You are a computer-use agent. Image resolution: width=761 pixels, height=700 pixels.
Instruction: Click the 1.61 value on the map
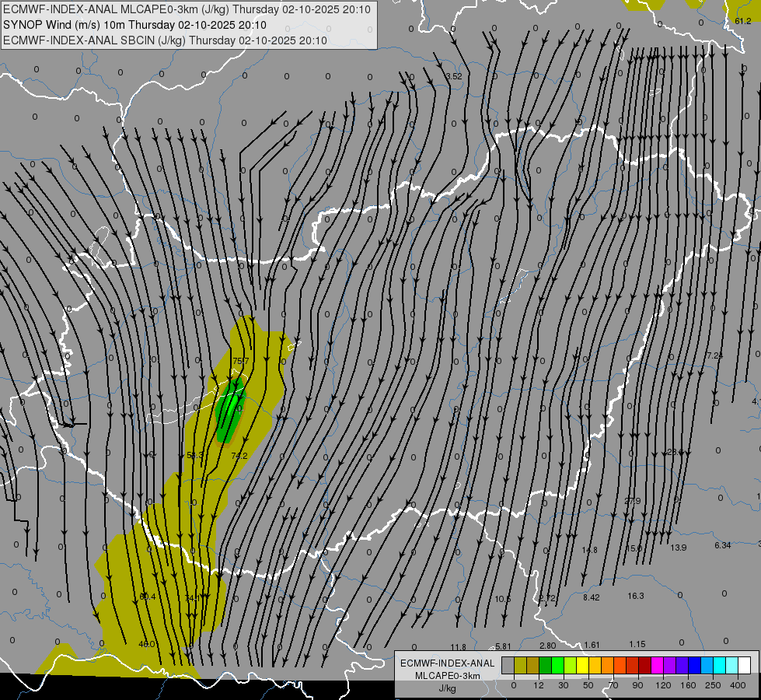coord(592,645)
